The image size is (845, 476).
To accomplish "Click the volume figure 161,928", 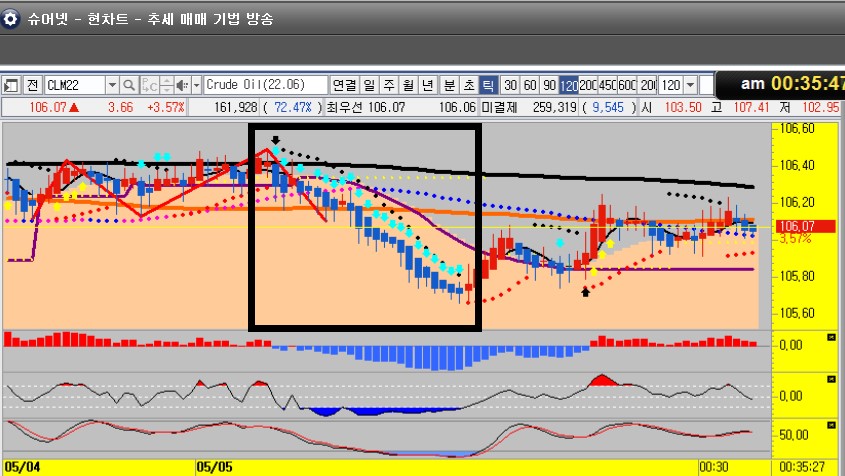I will [236, 107].
